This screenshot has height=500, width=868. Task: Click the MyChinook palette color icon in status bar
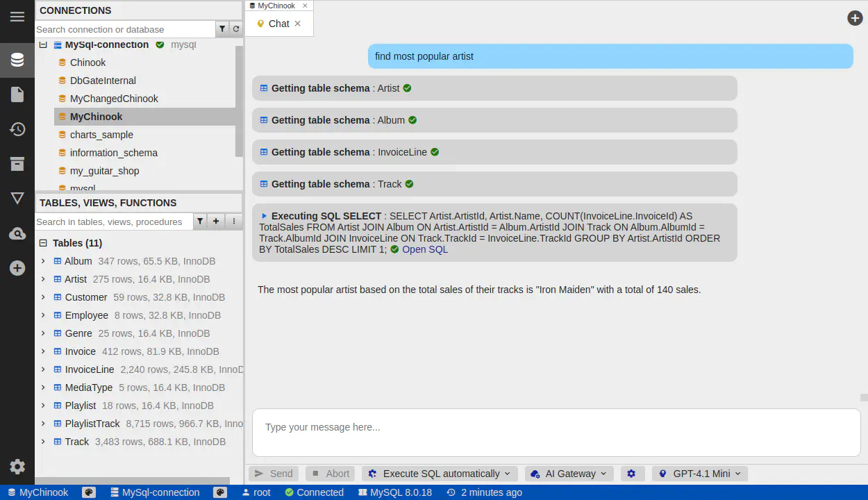click(x=89, y=492)
